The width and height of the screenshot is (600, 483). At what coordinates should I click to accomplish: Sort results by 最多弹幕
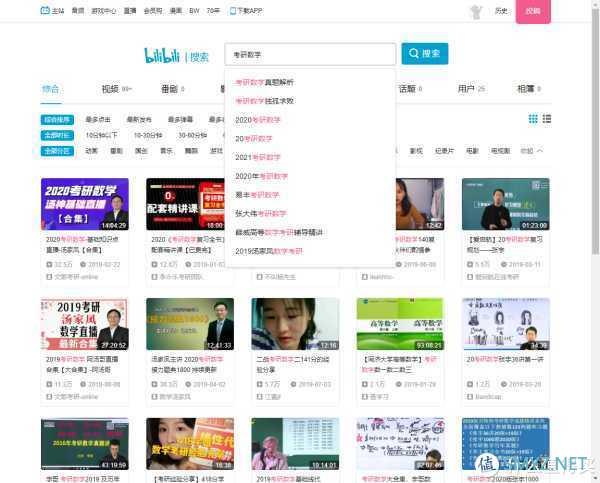(x=180, y=120)
